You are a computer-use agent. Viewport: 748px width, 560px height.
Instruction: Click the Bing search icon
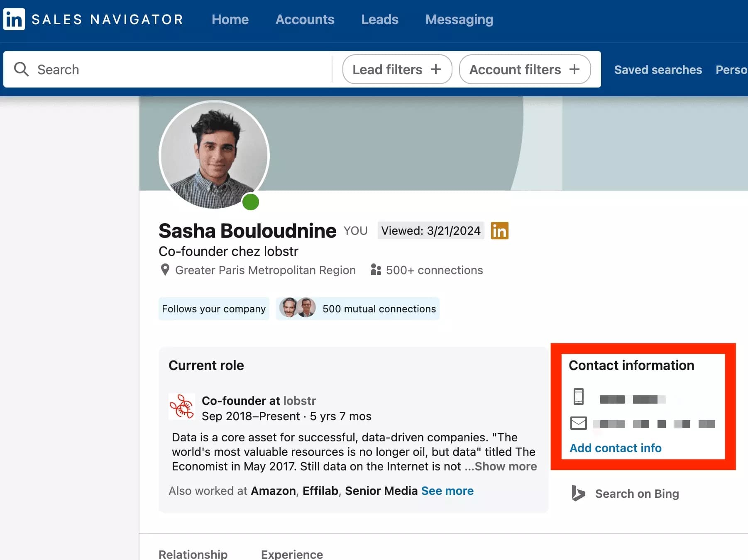(577, 493)
